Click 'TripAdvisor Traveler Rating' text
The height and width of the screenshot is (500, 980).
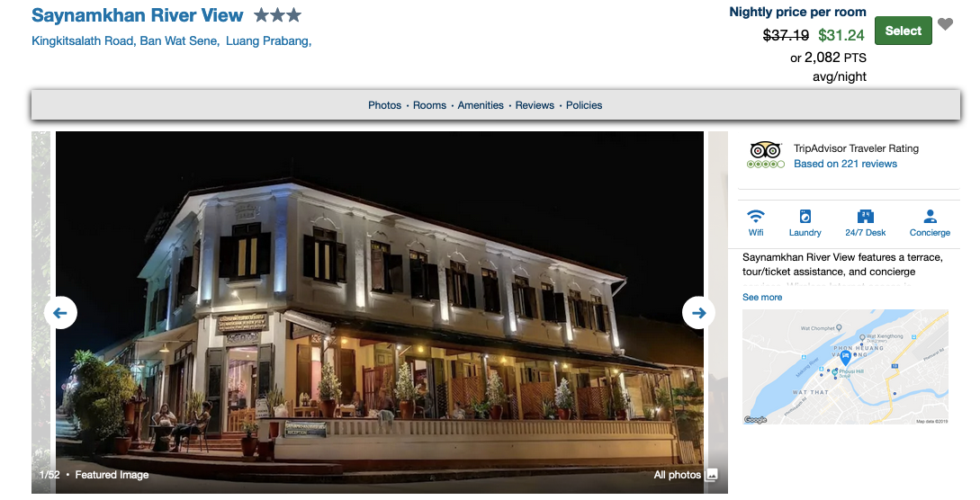856,148
